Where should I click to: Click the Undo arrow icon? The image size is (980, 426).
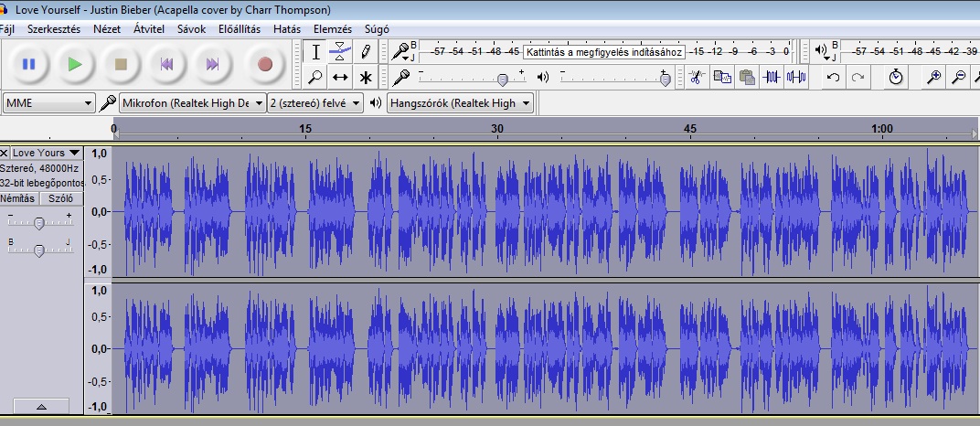tap(833, 78)
